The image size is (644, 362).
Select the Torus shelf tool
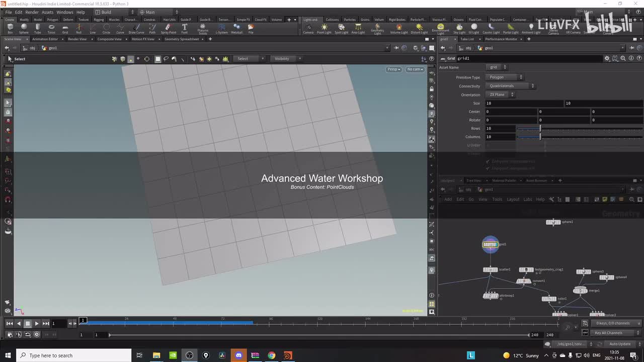point(51,28)
